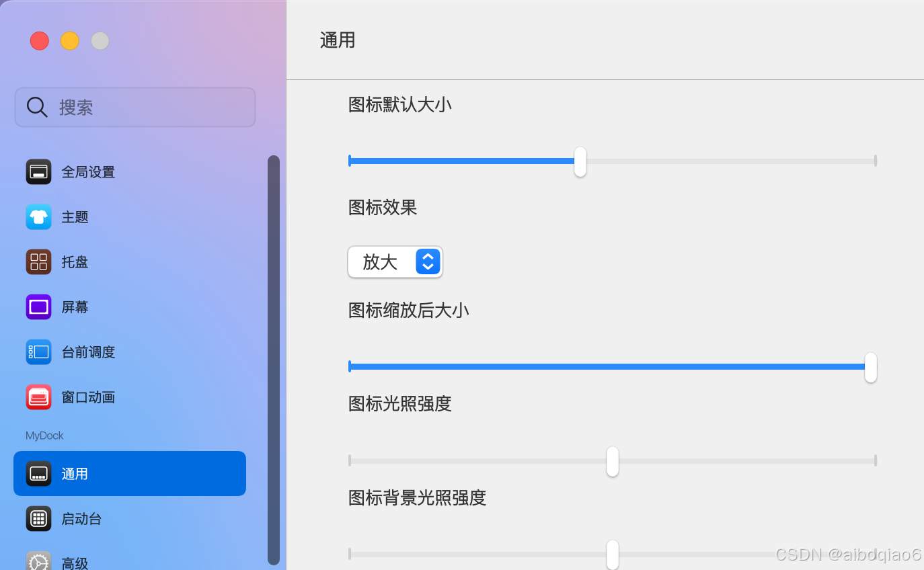Viewport: 924px width, 570px height.
Task: Click the sidebar vertical scrollbar
Action: (273, 360)
